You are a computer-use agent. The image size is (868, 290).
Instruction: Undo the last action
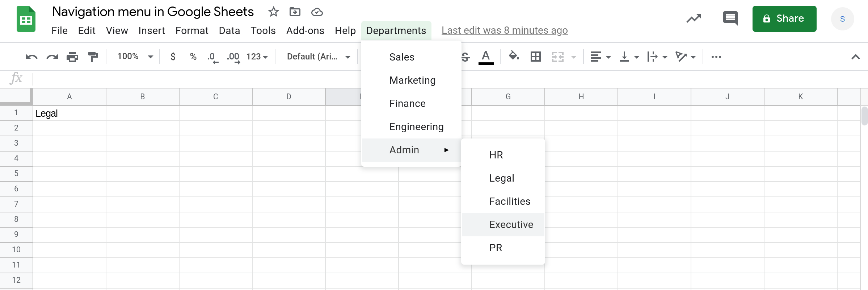point(31,57)
